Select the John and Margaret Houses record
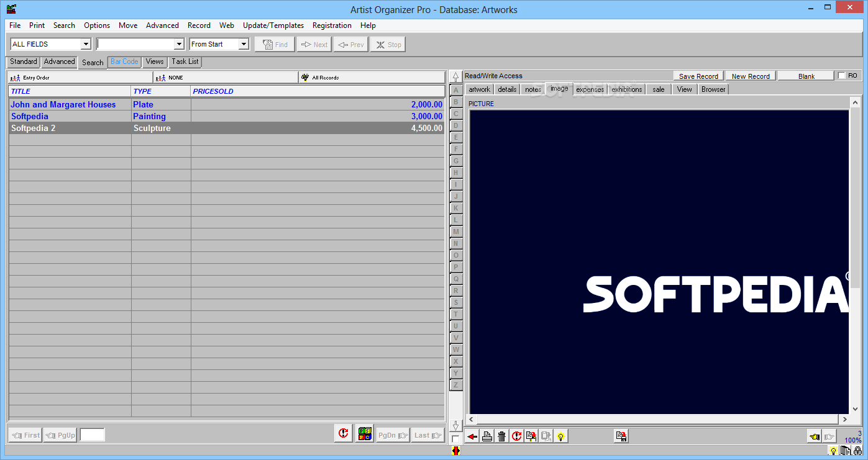 (x=226, y=105)
